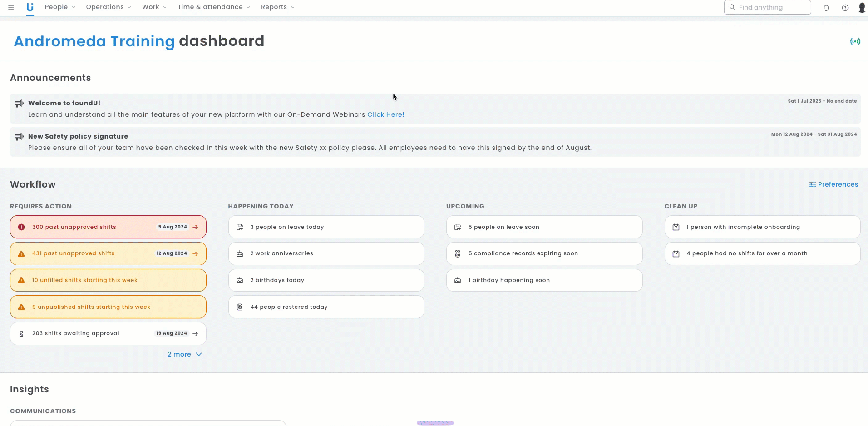Click the foundU logo icon
This screenshot has width=868, height=426.
(30, 7)
